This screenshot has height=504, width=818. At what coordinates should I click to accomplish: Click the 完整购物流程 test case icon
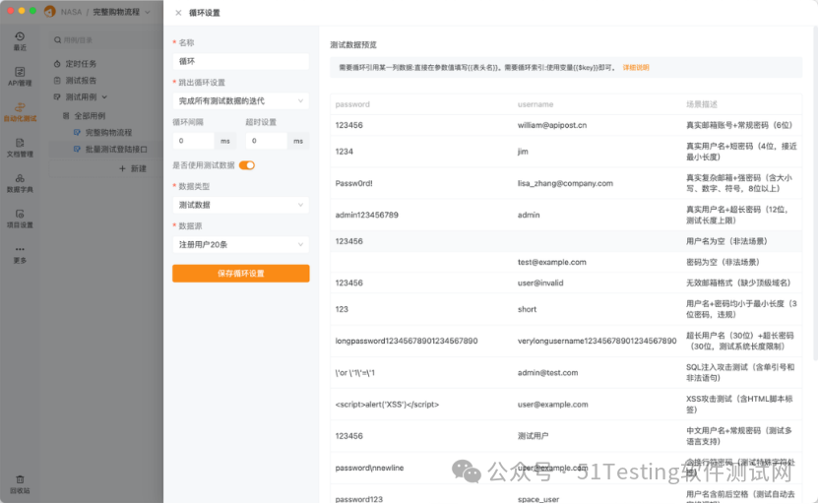[x=77, y=133]
